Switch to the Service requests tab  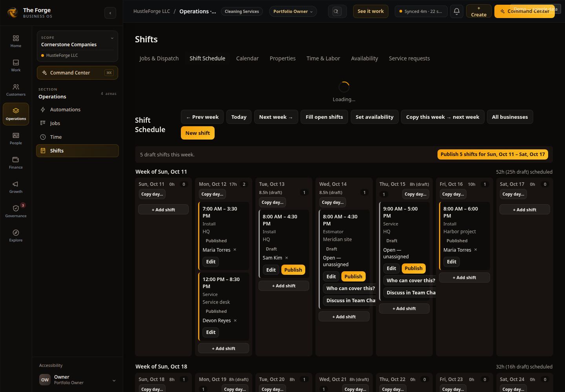click(409, 58)
